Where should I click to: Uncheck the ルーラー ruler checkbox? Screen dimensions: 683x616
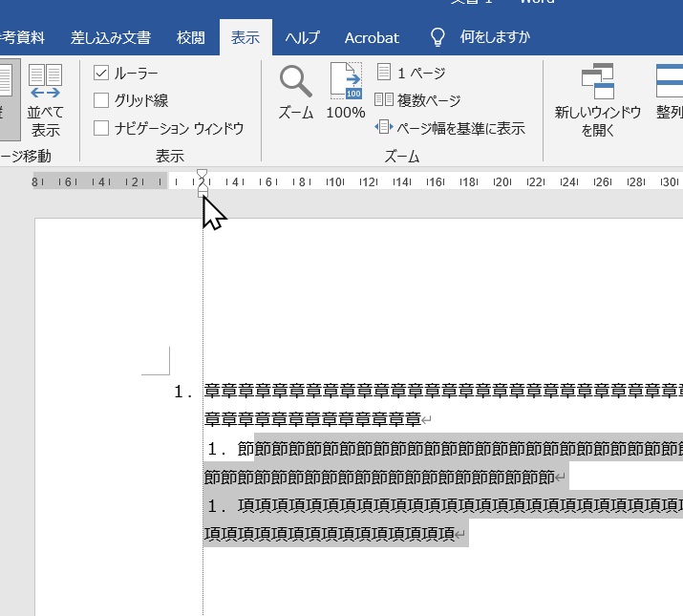click(101, 73)
